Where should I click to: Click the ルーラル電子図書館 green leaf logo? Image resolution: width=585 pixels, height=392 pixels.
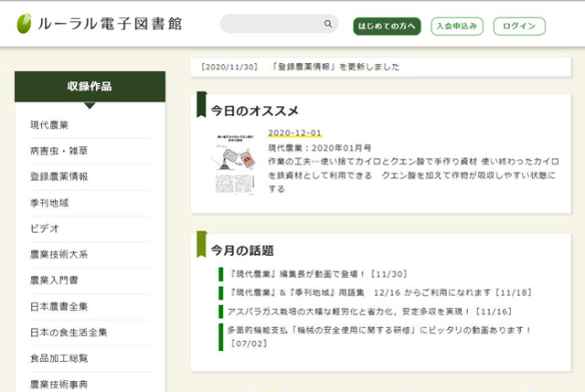[x=25, y=25]
